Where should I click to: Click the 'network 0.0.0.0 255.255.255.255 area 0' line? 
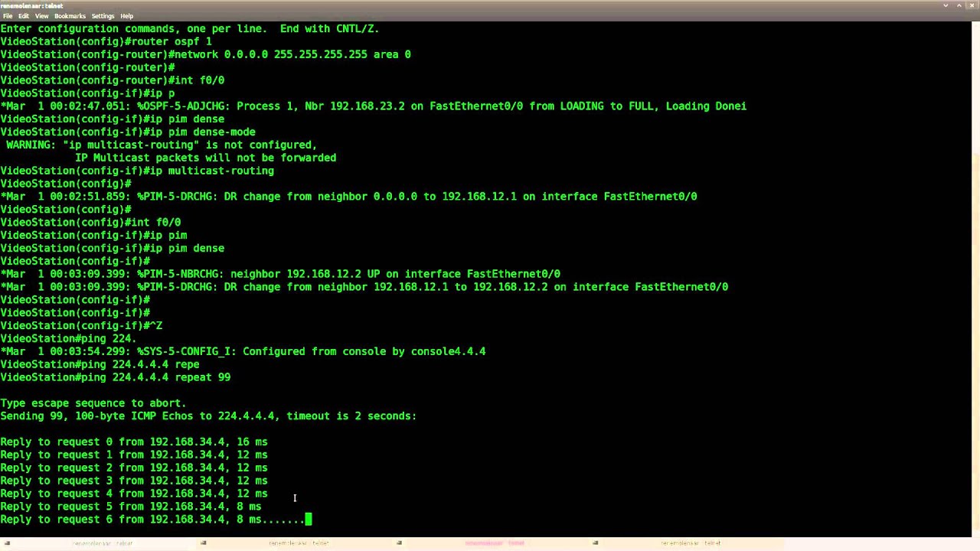(205, 54)
